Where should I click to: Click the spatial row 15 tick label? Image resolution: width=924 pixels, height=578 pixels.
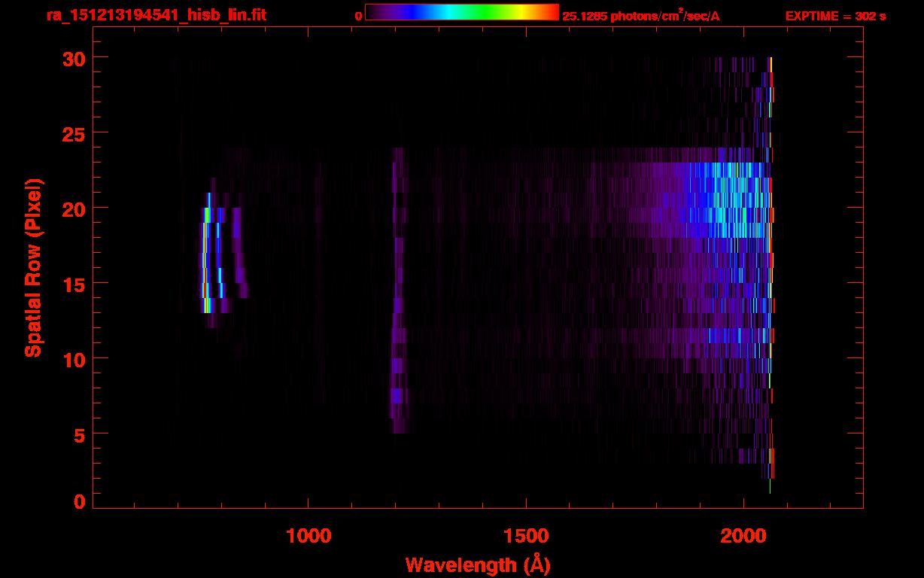pyautogui.click(x=74, y=284)
